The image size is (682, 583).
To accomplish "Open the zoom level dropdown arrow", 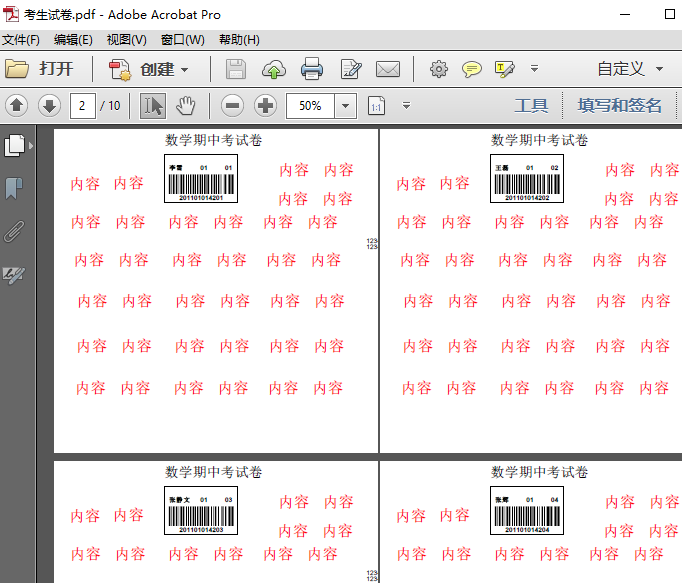I will pos(345,106).
